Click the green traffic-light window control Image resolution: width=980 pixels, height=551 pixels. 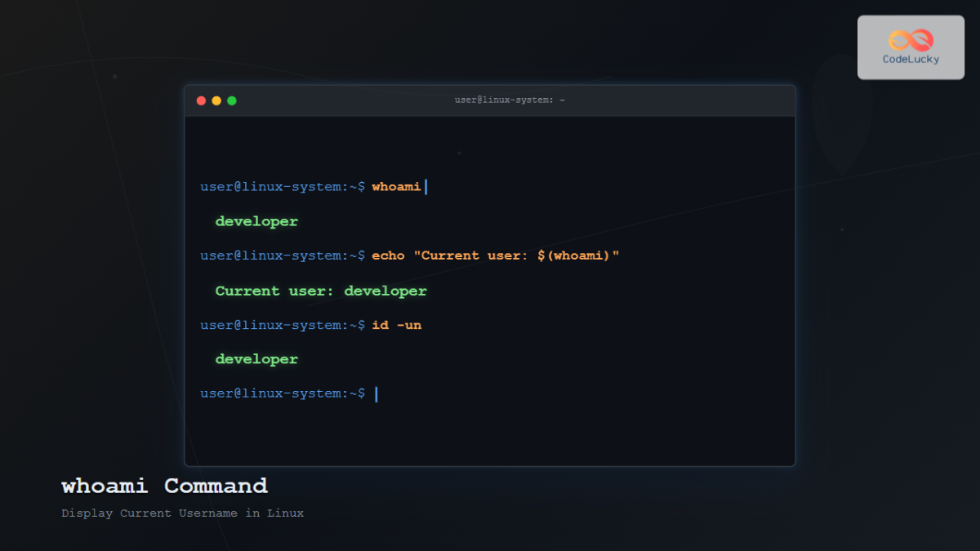(232, 100)
